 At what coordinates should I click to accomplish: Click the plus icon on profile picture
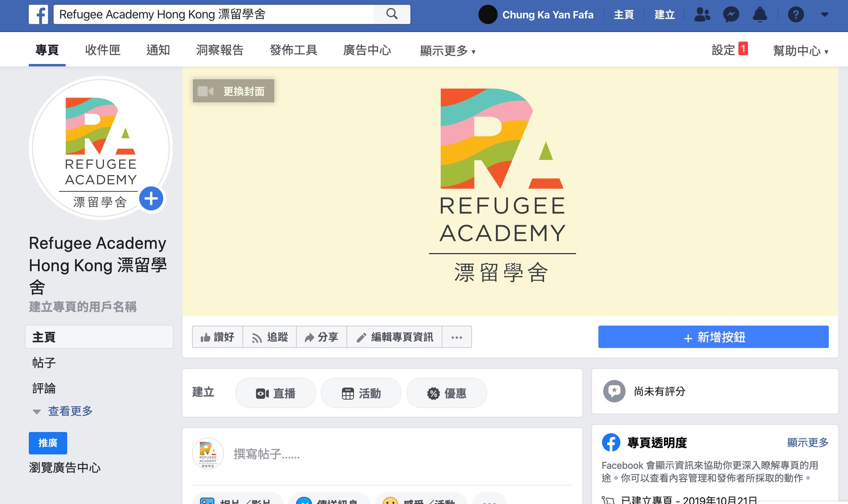pyautogui.click(x=151, y=199)
